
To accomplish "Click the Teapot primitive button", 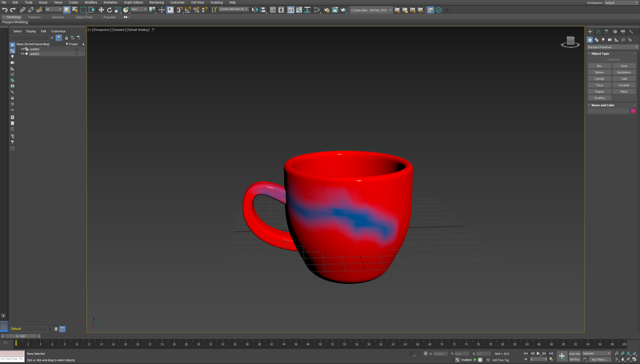I will (x=599, y=91).
